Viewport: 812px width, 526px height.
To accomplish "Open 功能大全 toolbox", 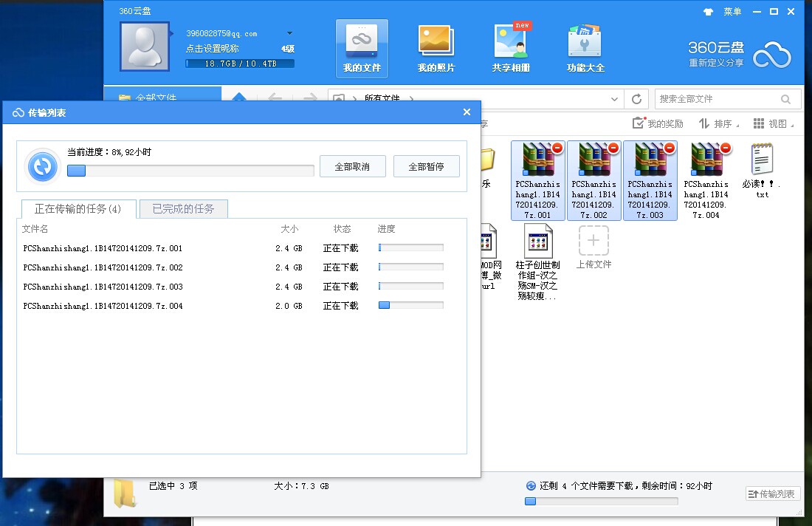I will tap(585, 49).
